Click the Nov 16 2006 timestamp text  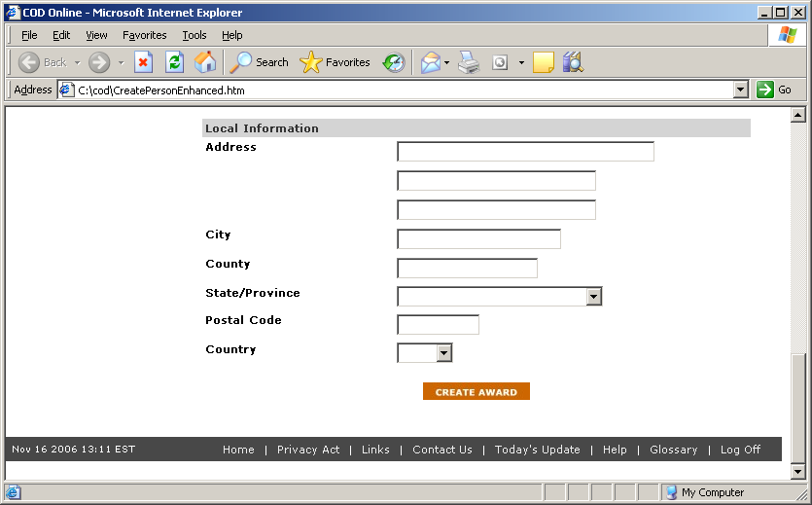click(x=74, y=450)
